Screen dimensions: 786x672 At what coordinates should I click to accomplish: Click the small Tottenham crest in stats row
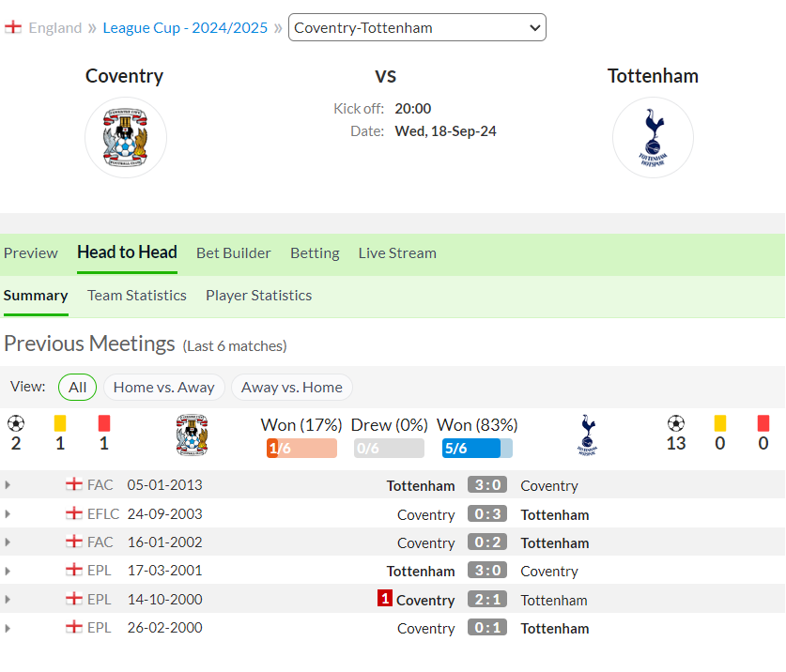tap(588, 435)
